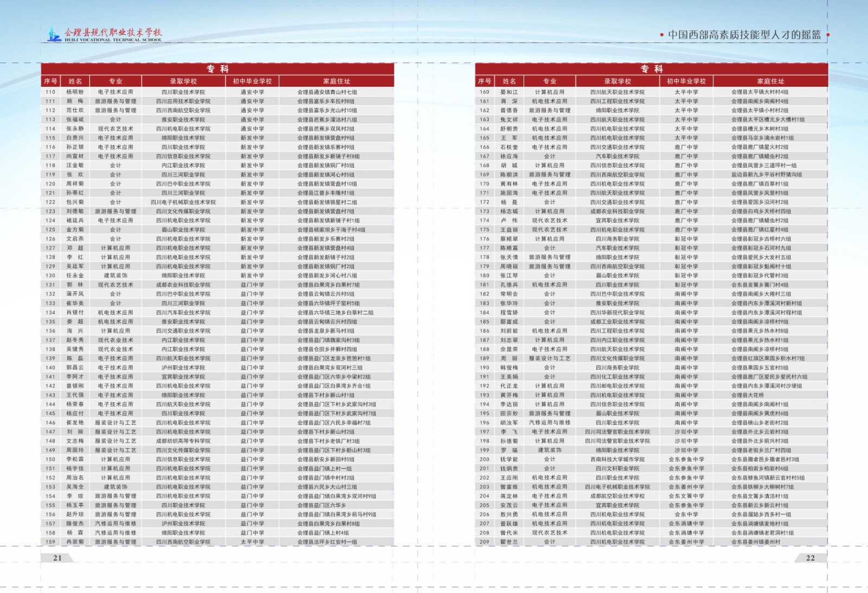Click 专业 column header in the right table
Screen dimensions: 868x593
550,81
